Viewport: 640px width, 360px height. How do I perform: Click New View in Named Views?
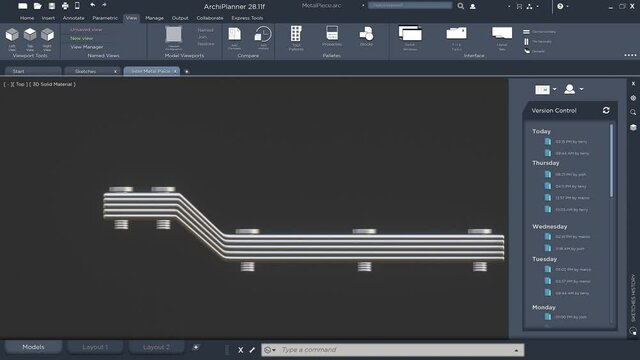click(82, 38)
